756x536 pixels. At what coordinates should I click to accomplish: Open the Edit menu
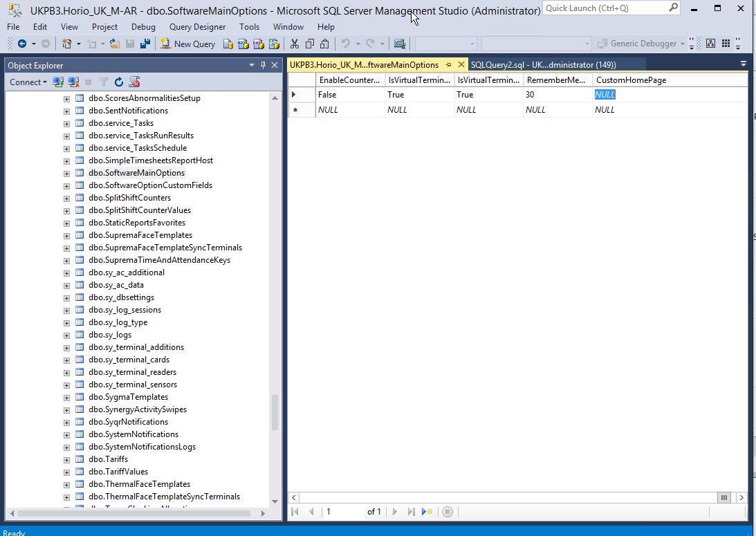coord(40,27)
